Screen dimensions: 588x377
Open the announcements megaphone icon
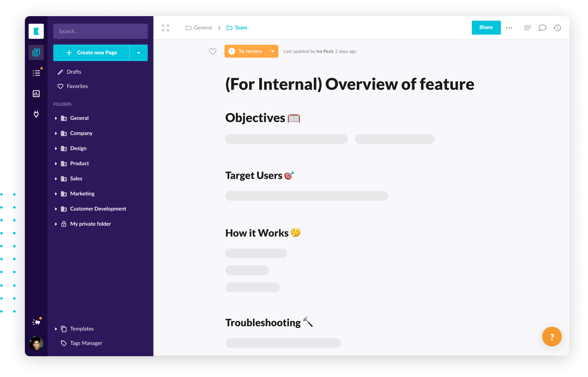point(36,322)
